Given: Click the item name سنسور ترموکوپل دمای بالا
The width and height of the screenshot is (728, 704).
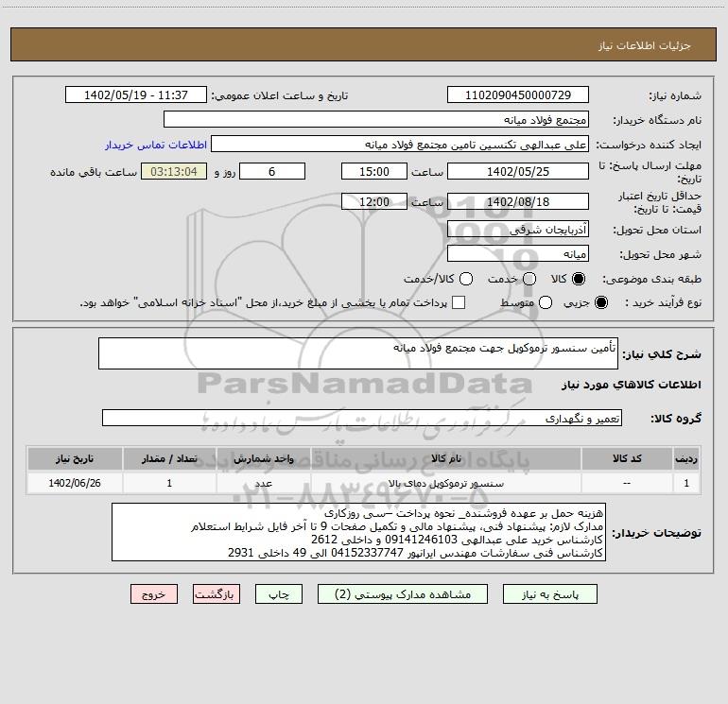Looking at the screenshot, I should (x=446, y=484).
